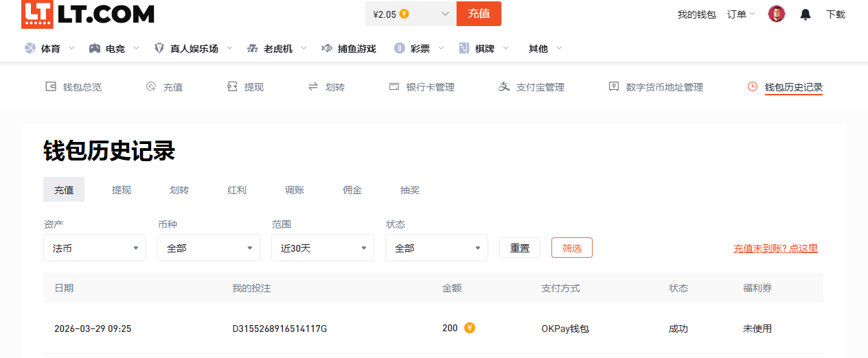Click the 数字货币地址管理 icon

pos(614,87)
